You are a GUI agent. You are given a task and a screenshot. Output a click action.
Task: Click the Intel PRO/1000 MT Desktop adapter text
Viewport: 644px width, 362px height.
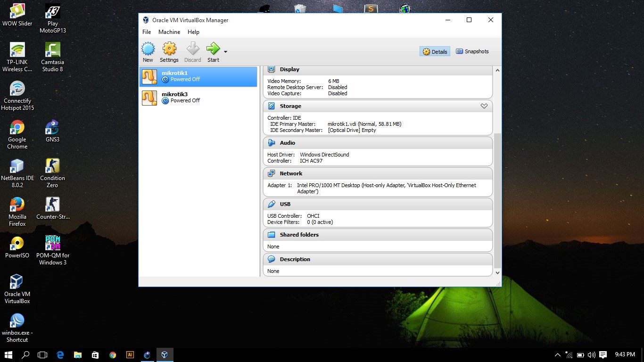[x=387, y=189]
